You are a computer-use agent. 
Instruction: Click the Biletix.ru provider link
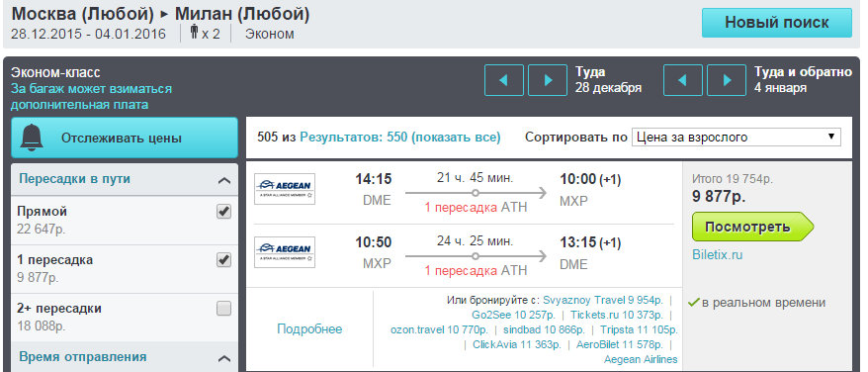coord(718,255)
